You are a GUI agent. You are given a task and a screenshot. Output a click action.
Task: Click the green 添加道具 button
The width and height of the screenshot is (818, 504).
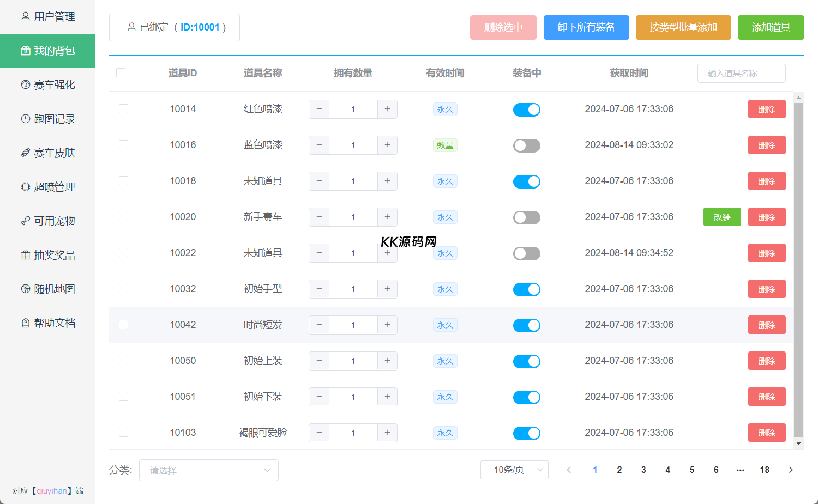click(x=771, y=27)
